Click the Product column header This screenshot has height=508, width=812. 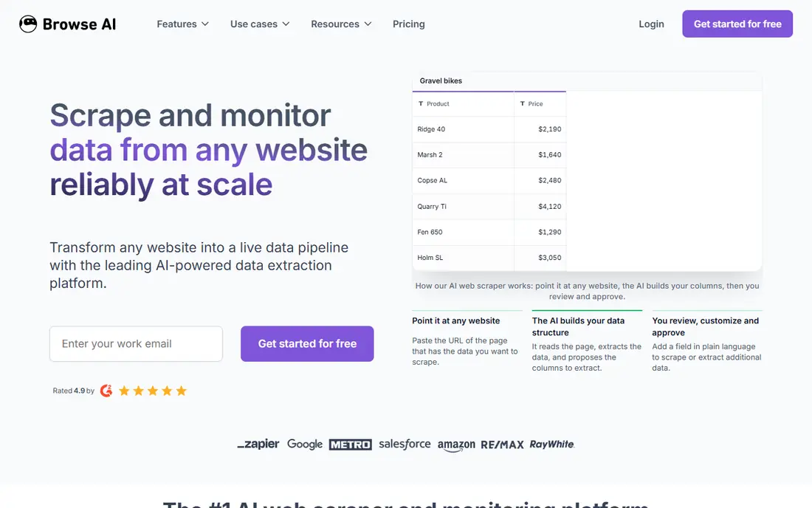tap(463, 103)
